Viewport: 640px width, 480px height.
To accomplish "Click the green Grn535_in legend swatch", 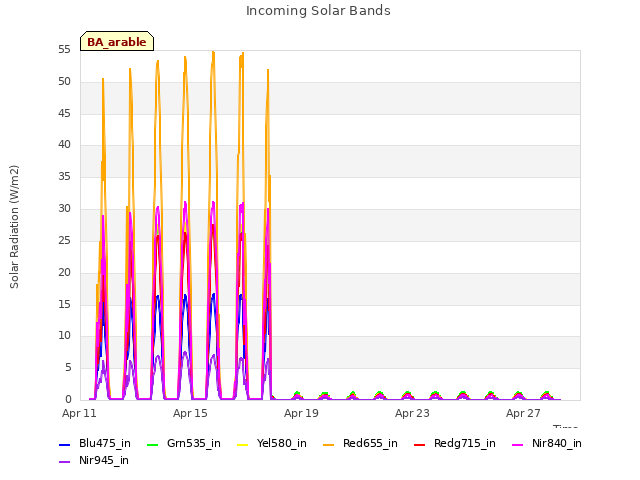I will [x=152, y=444].
